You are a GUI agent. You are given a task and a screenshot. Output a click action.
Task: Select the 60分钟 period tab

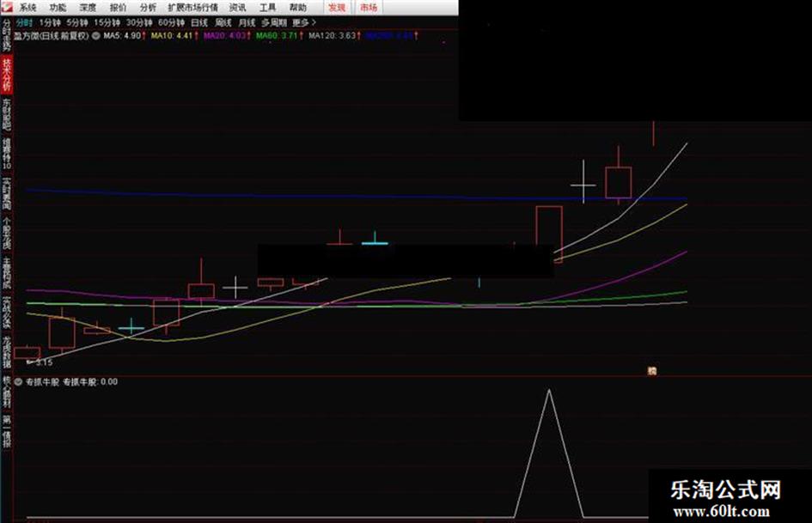tap(171, 23)
